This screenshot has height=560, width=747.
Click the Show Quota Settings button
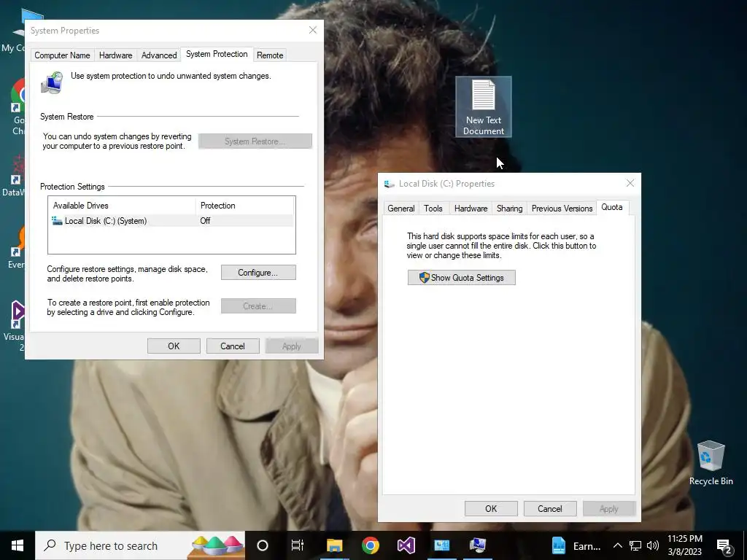(x=462, y=278)
